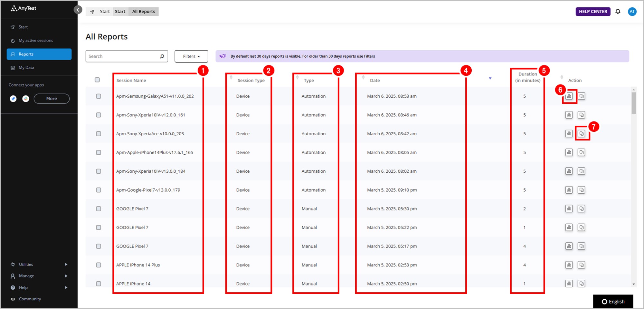This screenshot has width=644, height=309.
Task: Click the search magnifier icon
Action: [162, 56]
